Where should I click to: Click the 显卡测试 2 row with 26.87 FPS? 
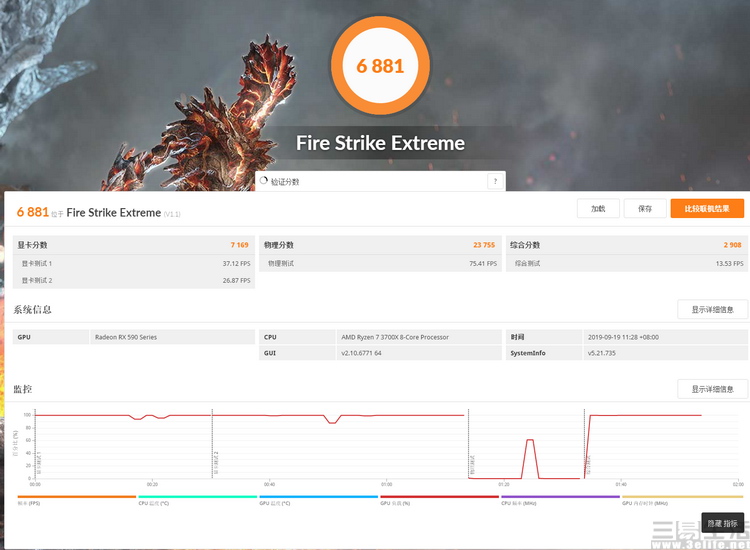click(133, 280)
